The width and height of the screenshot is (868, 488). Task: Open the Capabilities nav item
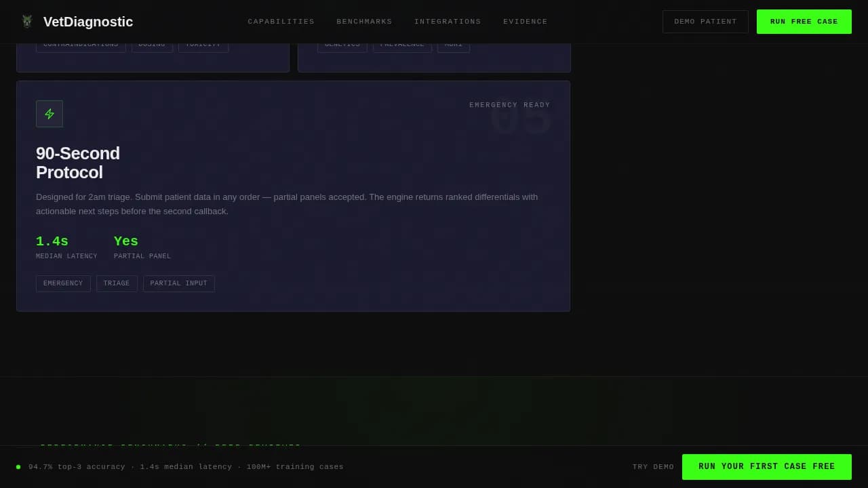pyautogui.click(x=281, y=22)
